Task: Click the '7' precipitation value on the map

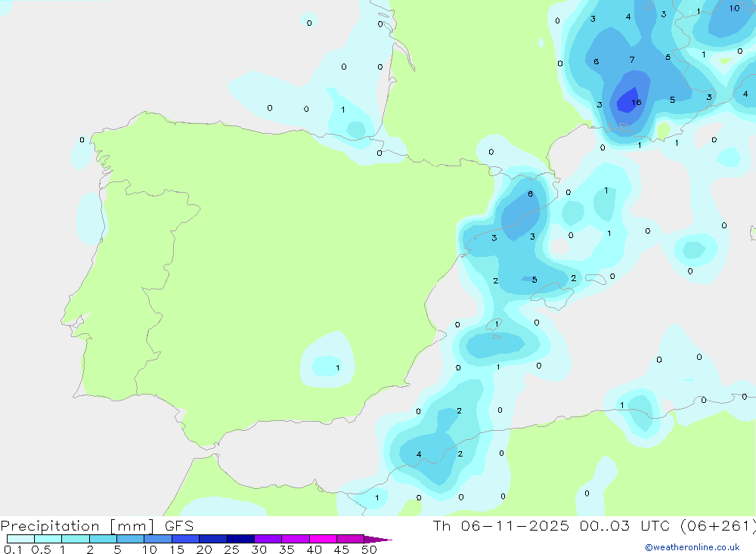Action: 632,60
